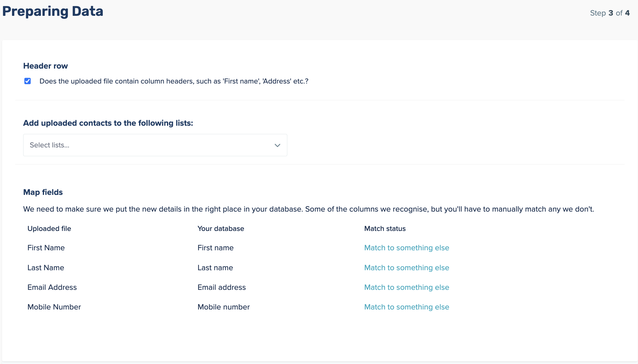Click the 'Email address' database field
Viewport: 638px width, 364px height.
click(x=222, y=288)
